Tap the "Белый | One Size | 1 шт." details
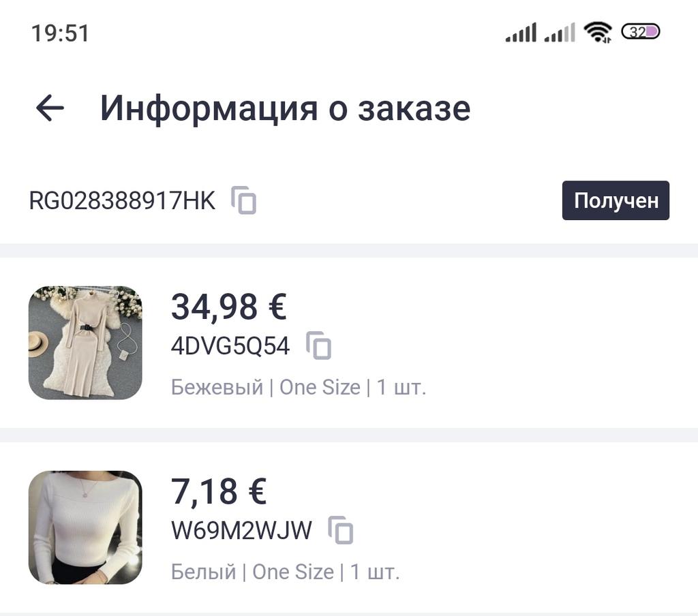This screenshot has height=616, width=698. coord(285,572)
